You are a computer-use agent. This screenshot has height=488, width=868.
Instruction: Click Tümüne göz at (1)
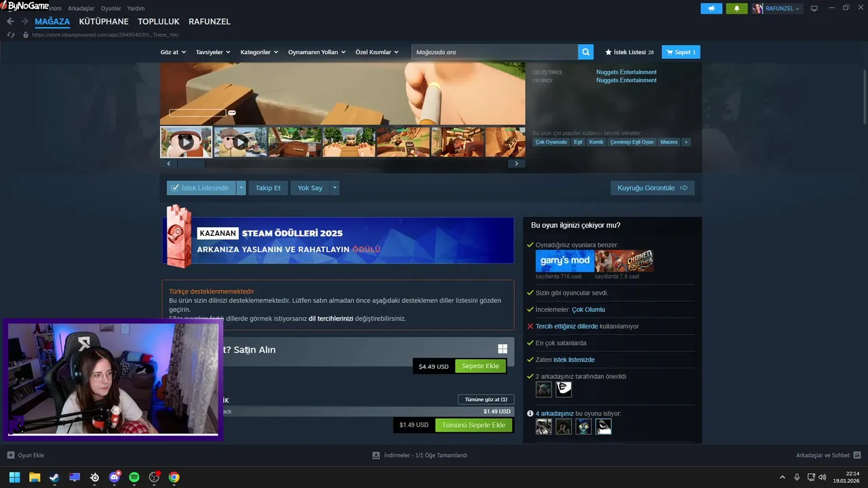pos(486,399)
